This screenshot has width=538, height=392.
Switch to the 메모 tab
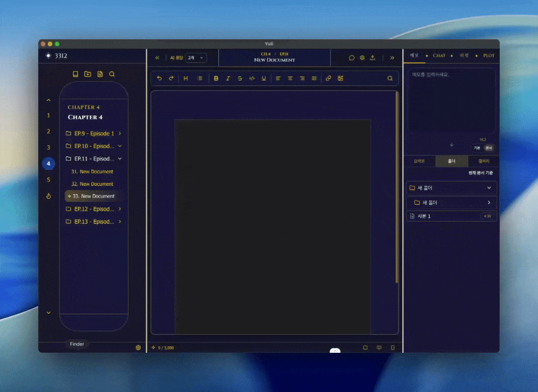point(414,56)
